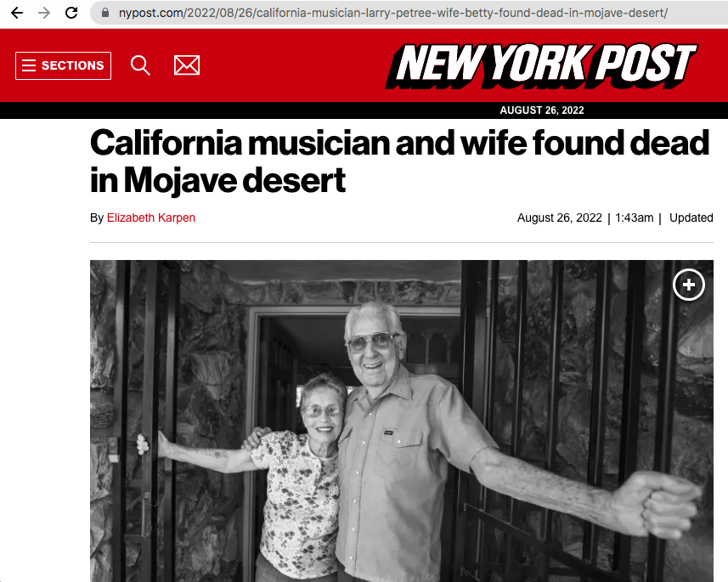This screenshot has height=582, width=728.
Task: Click the hamburger lines in Sections button
Action: tap(29, 65)
